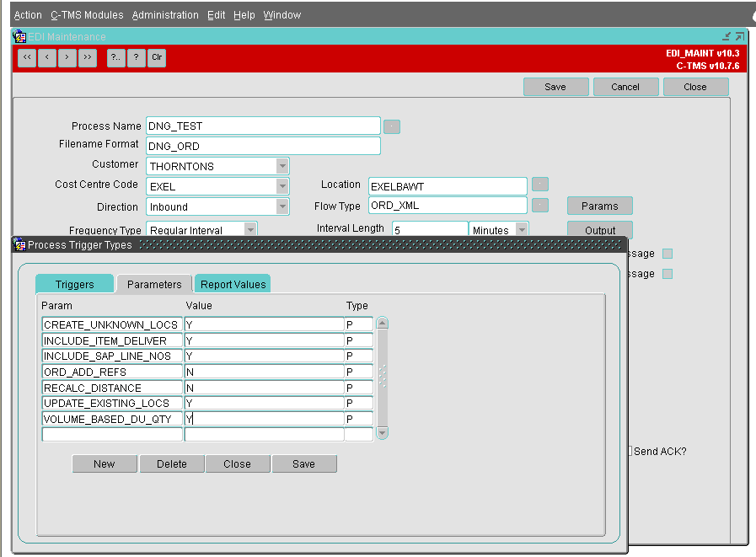Open the Window menu
The height and width of the screenshot is (557, 756).
pos(282,15)
